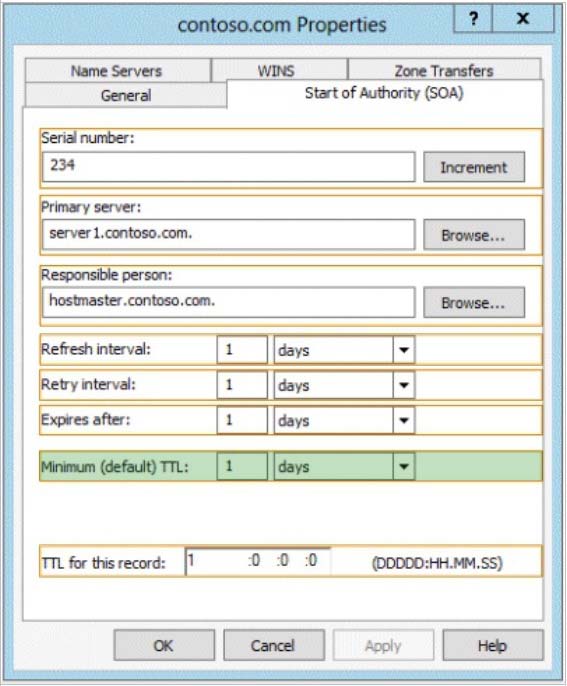
Task: Confirm changes with the OK button
Action: pyautogui.click(x=164, y=645)
